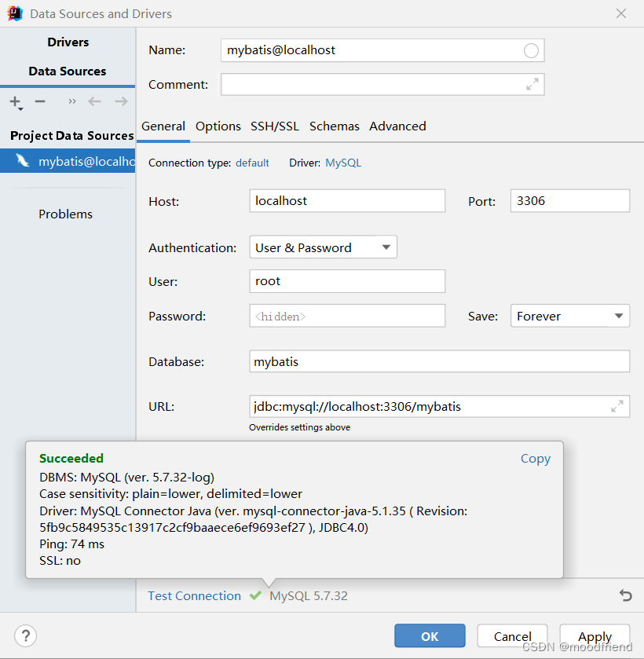Add a new data source with plus icon

(x=16, y=101)
